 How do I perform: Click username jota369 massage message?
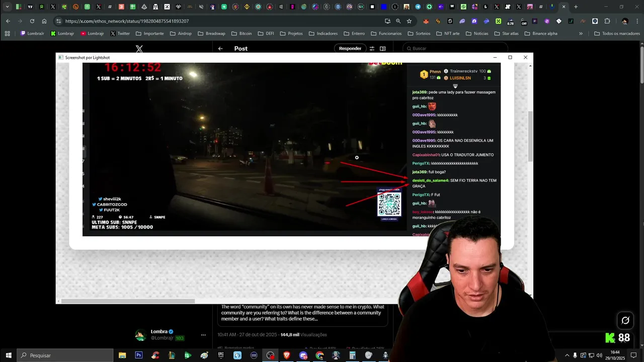click(x=419, y=92)
